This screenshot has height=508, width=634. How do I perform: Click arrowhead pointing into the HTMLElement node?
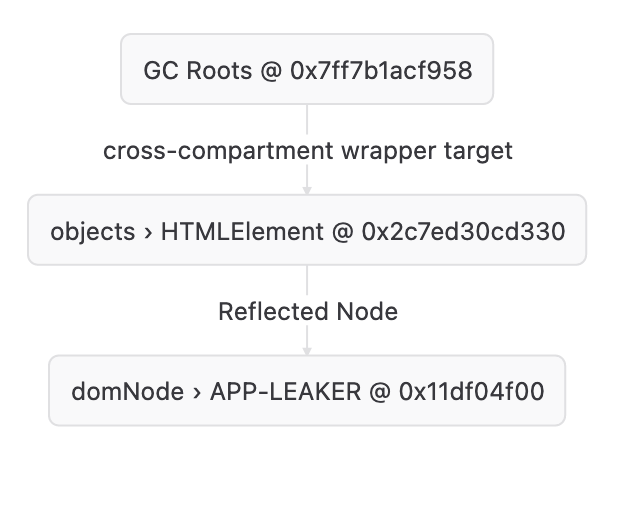[x=307, y=190]
